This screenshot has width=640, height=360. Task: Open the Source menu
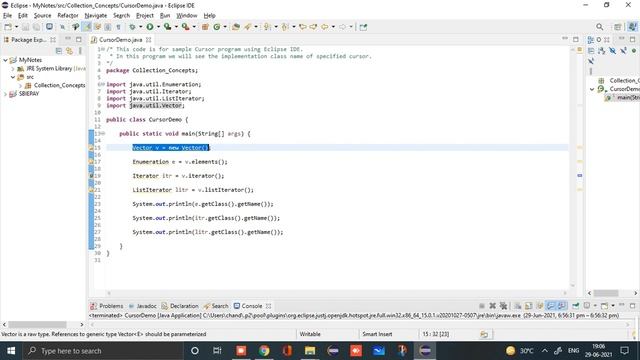42,16
